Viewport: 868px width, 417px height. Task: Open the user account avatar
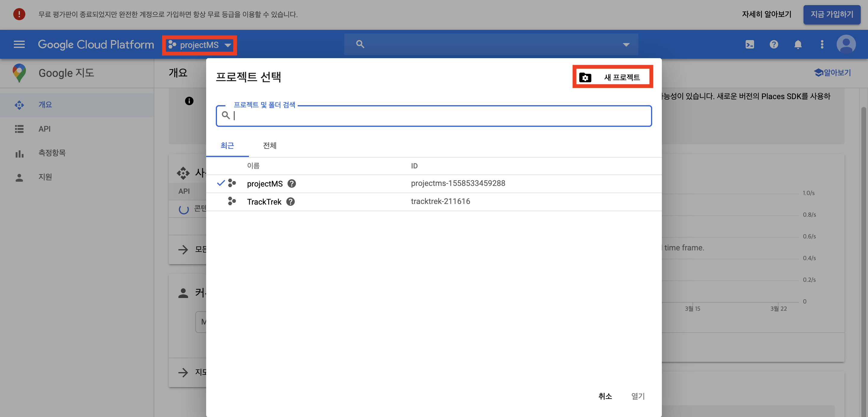(x=846, y=45)
